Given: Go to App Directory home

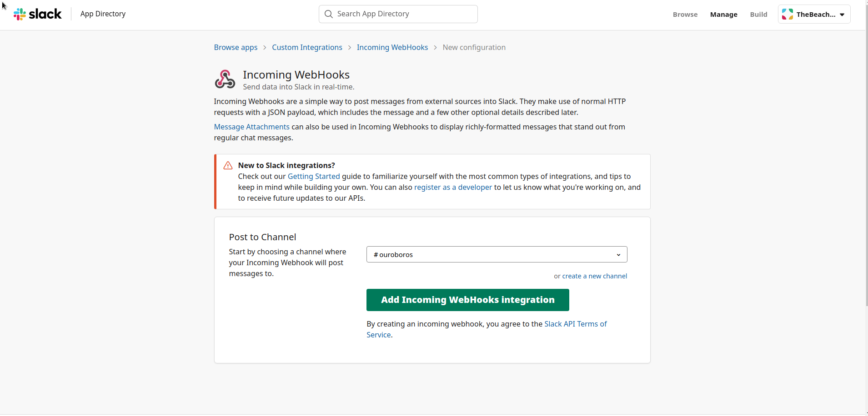Looking at the screenshot, I should pos(103,14).
